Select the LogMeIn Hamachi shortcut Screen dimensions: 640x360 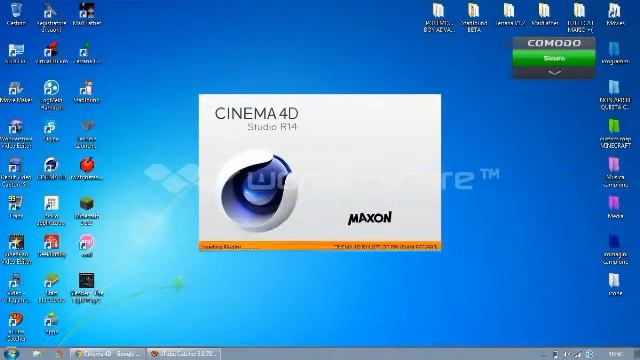(x=51, y=95)
